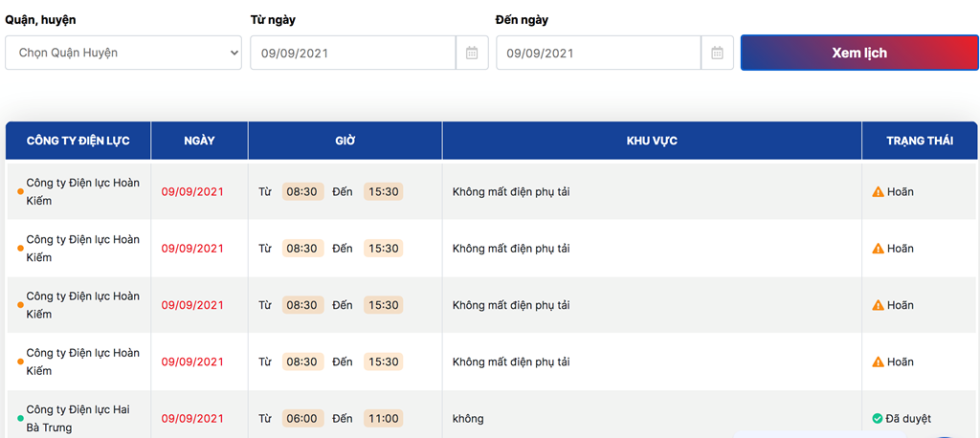Select the NGÀY column header

(199, 141)
